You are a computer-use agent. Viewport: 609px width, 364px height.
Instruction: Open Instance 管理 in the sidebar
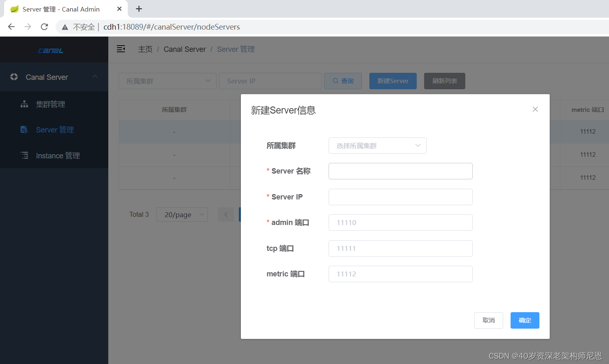click(x=54, y=155)
